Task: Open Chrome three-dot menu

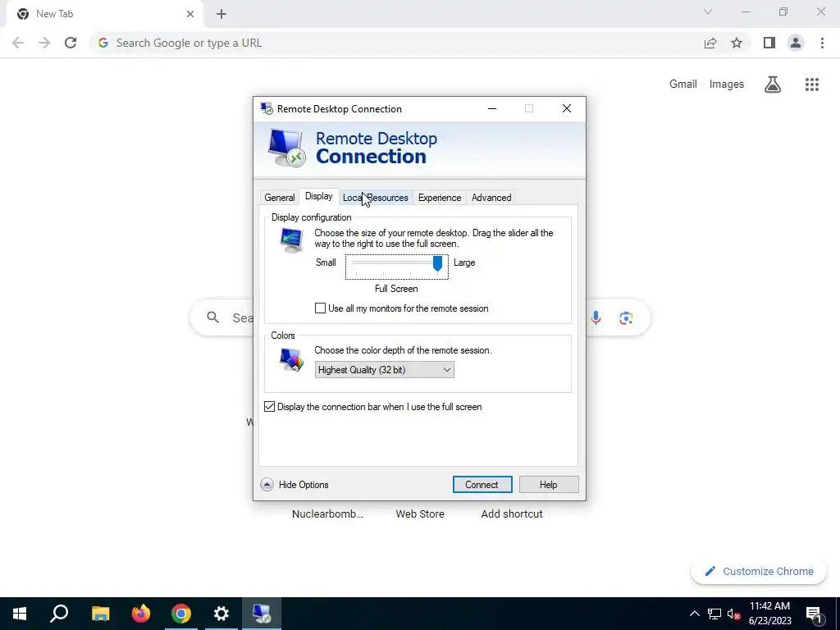Action: [x=822, y=43]
